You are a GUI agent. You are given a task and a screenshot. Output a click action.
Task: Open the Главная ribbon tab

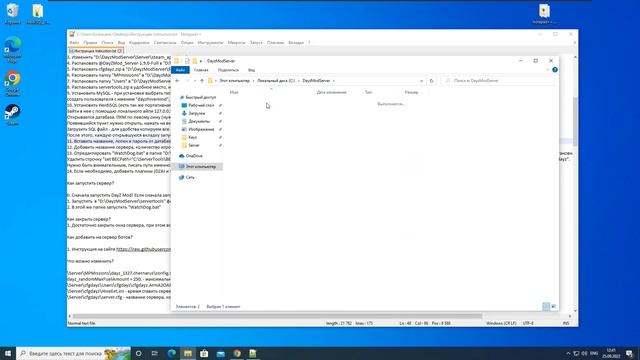point(201,70)
